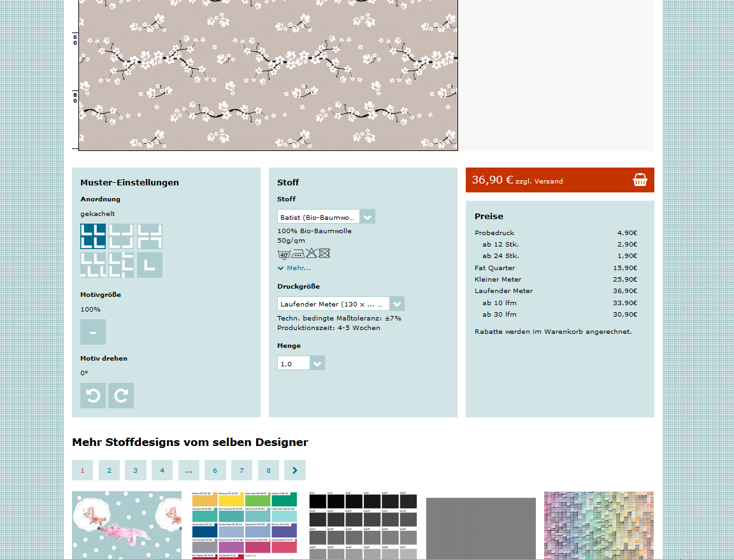This screenshot has height=560, width=734.
Task: Open the Menge quantity dropdown
Action: coord(301,363)
